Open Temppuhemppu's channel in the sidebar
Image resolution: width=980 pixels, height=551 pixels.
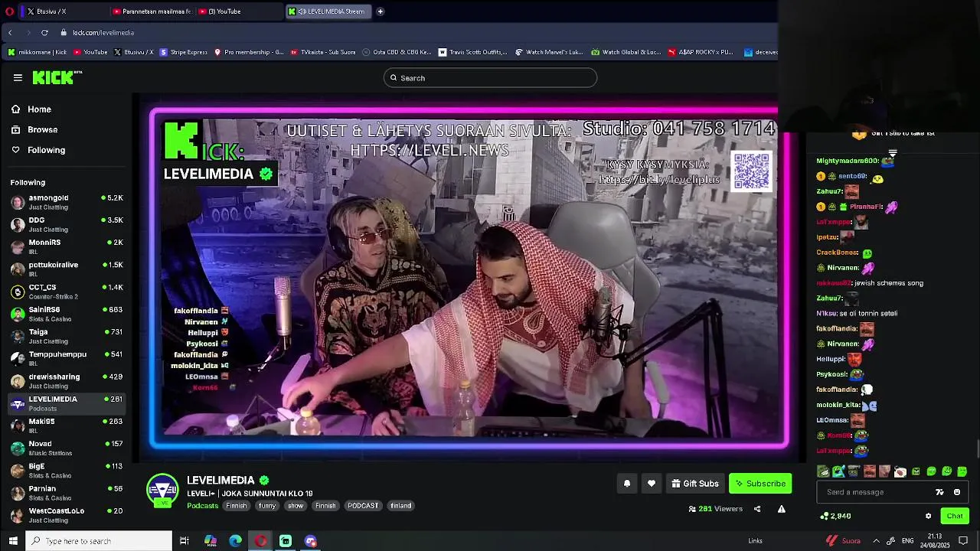click(x=67, y=358)
